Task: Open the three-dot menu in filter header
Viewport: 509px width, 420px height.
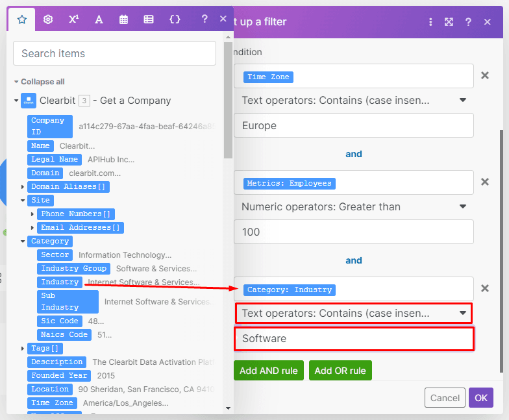Action: pyautogui.click(x=430, y=22)
